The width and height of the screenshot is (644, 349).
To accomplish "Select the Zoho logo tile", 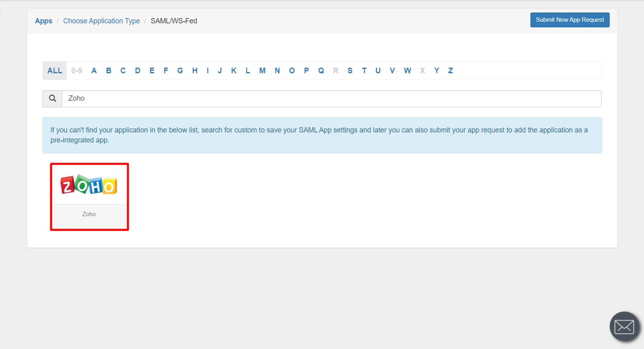I will [89, 185].
